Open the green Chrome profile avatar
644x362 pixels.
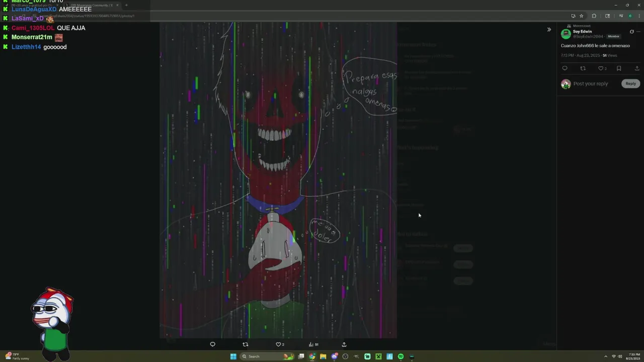coord(630,16)
